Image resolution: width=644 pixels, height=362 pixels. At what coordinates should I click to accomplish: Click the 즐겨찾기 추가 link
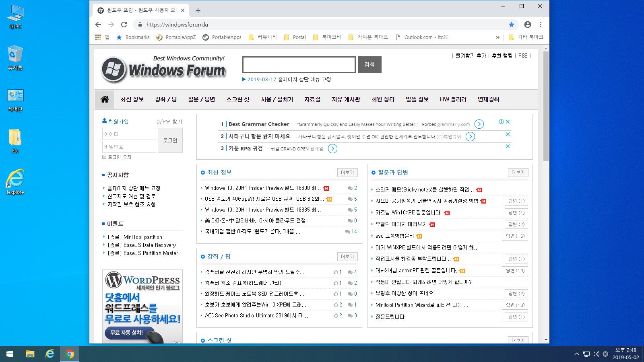(471, 56)
